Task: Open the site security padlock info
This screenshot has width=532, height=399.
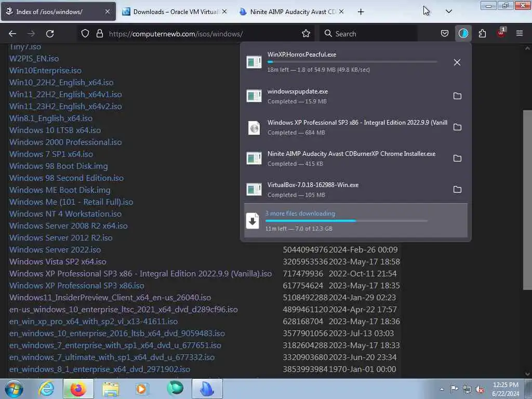Action: [x=99, y=33]
